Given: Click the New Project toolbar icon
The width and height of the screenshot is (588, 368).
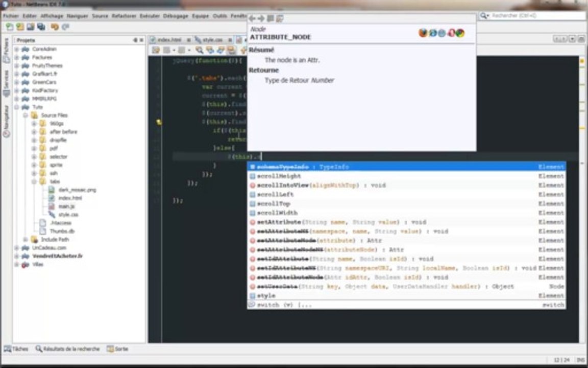Looking at the screenshot, I should 20,27.
